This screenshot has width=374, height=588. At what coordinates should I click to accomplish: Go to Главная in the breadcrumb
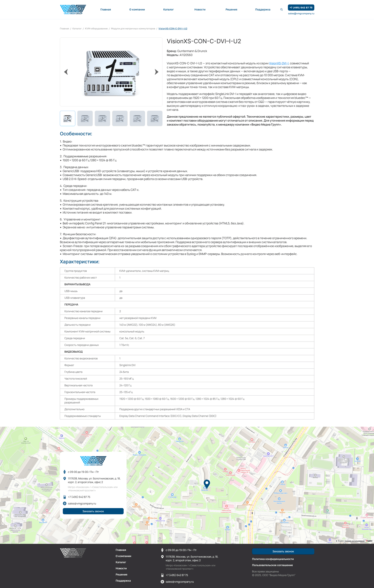(64, 29)
